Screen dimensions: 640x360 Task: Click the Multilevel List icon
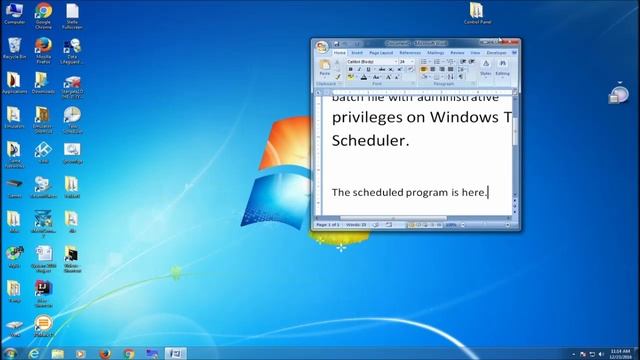pyautogui.click(x=450, y=62)
